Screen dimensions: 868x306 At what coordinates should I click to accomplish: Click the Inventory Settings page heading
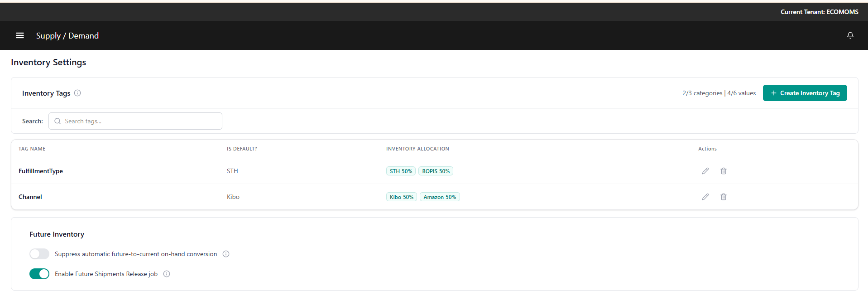point(48,63)
